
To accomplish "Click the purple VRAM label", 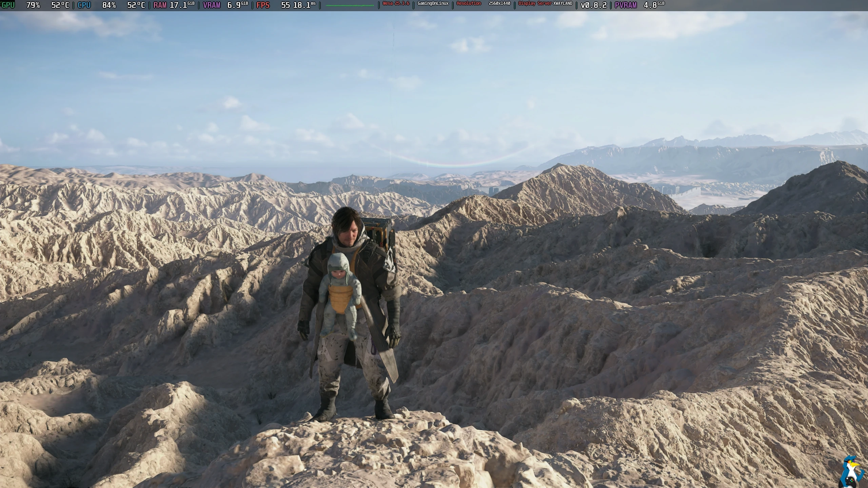I will [212, 5].
